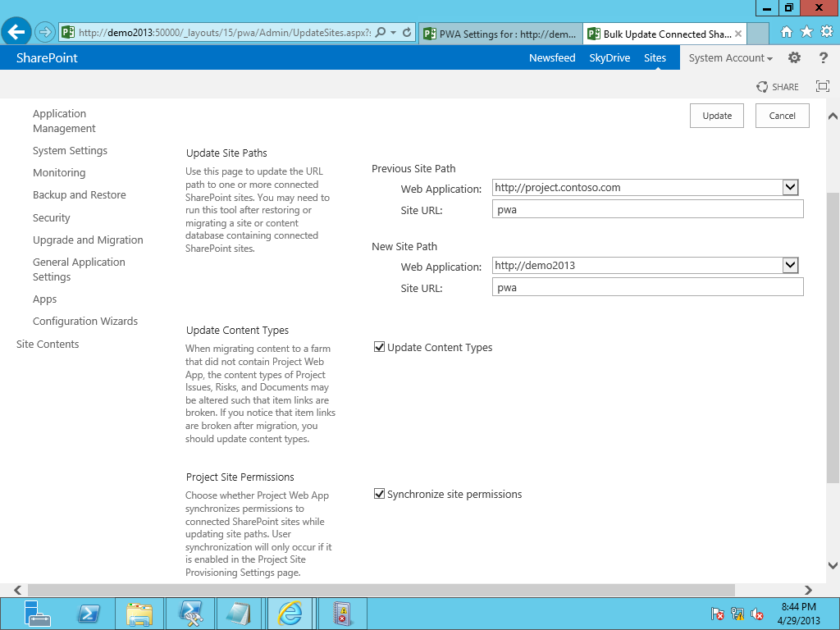Open Favorites star icon

click(x=806, y=32)
